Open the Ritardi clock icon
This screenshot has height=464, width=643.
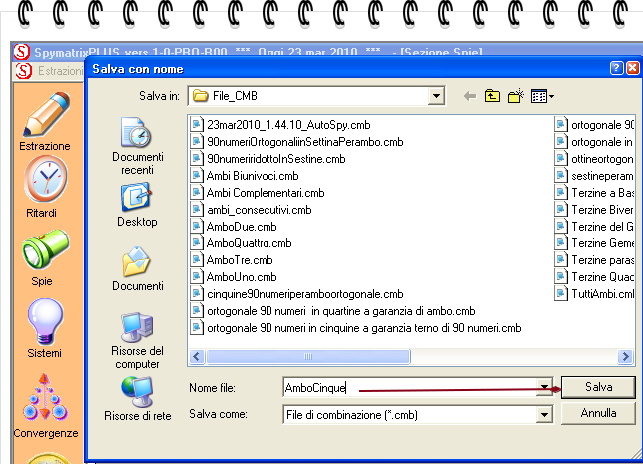pos(46,179)
